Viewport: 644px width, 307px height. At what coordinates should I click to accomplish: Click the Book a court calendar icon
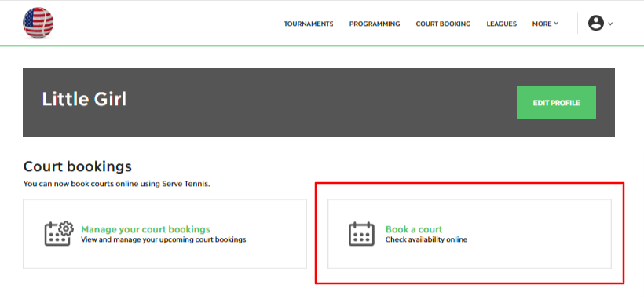pyautogui.click(x=361, y=234)
